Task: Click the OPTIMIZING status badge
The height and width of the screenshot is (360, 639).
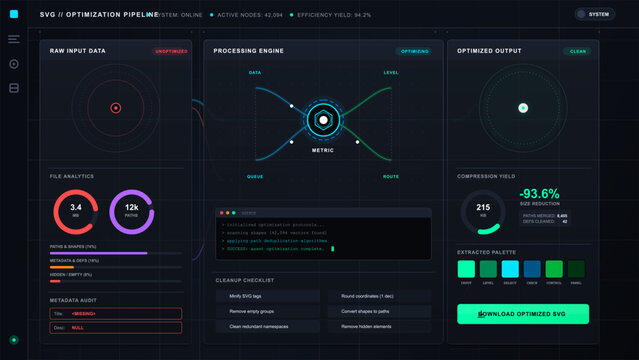Action: [414, 51]
